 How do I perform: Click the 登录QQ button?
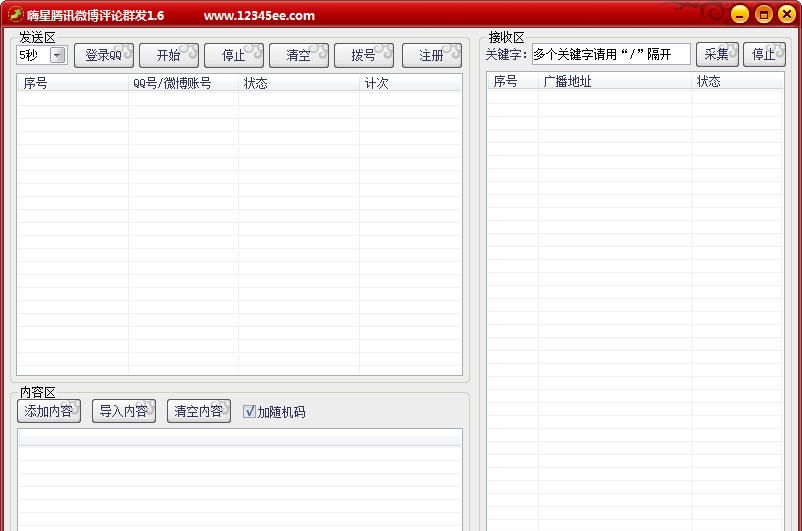104,55
